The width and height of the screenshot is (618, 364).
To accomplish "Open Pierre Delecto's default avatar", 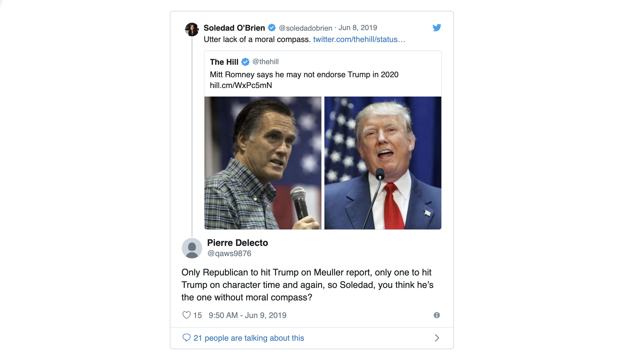I will click(x=192, y=248).
